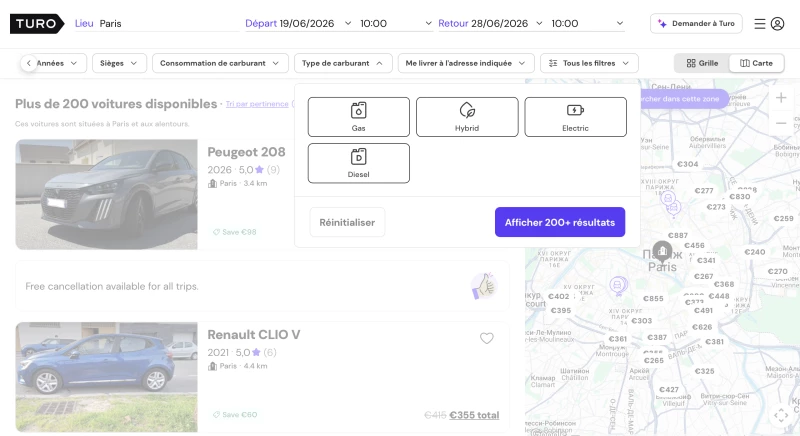Select the Hybrid fuel type
Screen dimensions: 800x436
[x=467, y=117]
